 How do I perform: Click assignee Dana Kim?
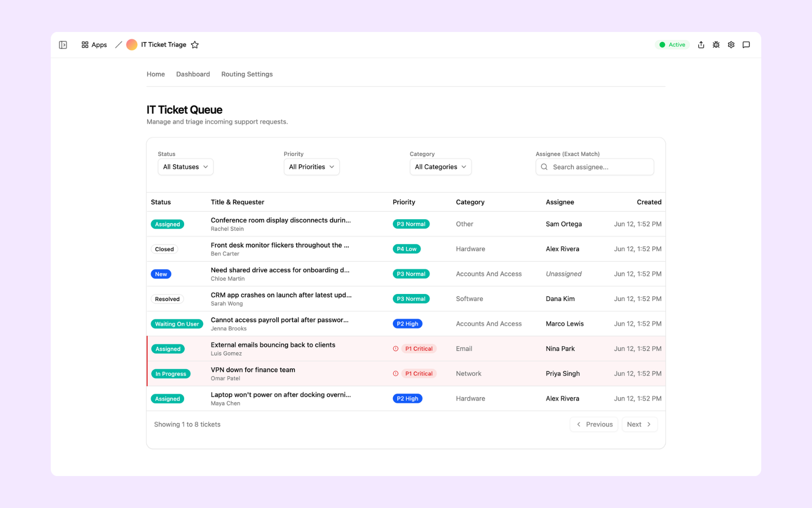pos(560,299)
